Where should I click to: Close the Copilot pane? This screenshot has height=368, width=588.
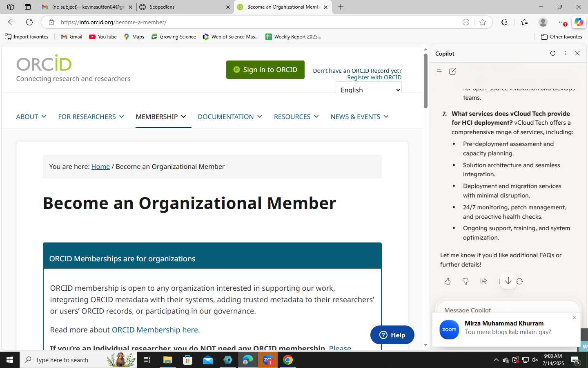click(x=577, y=53)
